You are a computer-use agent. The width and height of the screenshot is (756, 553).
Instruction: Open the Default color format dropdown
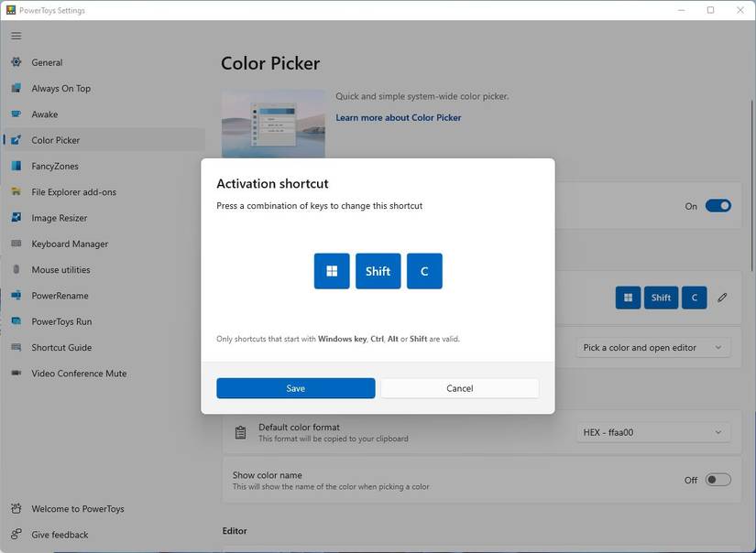pyautogui.click(x=652, y=431)
